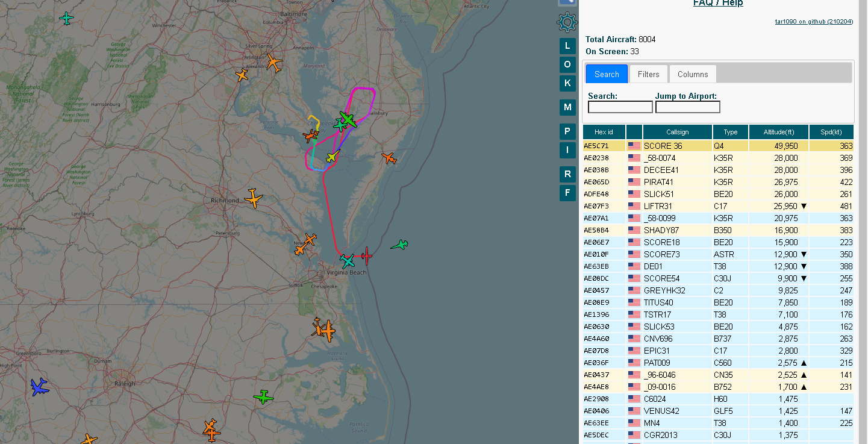Select the _09-0016 row
This screenshot has height=444, width=868.
pyautogui.click(x=718, y=387)
